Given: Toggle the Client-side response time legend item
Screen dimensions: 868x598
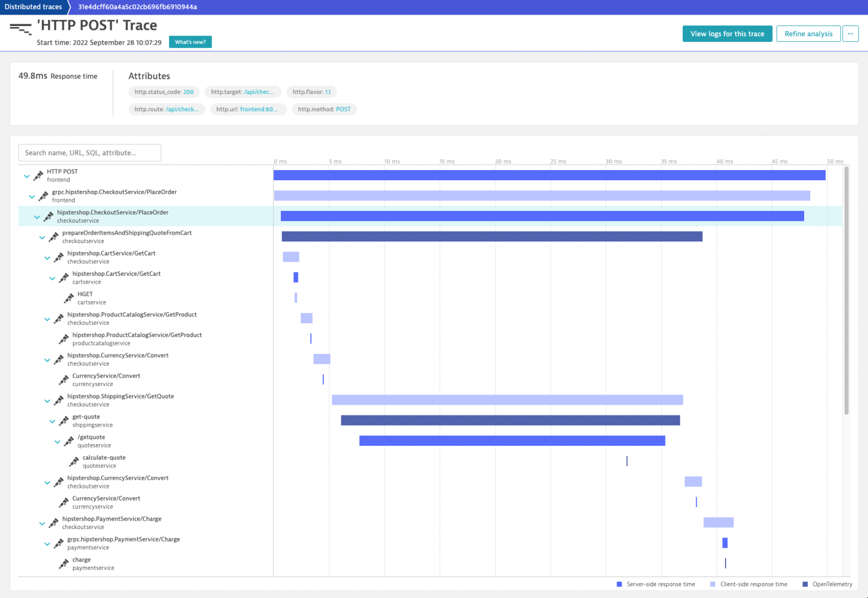Looking at the screenshot, I should [x=749, y=584].
